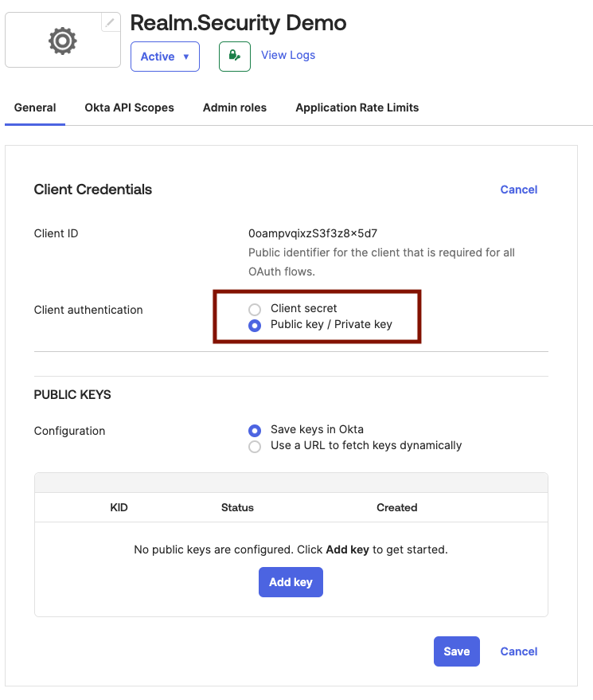Open the Admin roles tab
This screenshot has height=700, width=593.
[234, 108]
